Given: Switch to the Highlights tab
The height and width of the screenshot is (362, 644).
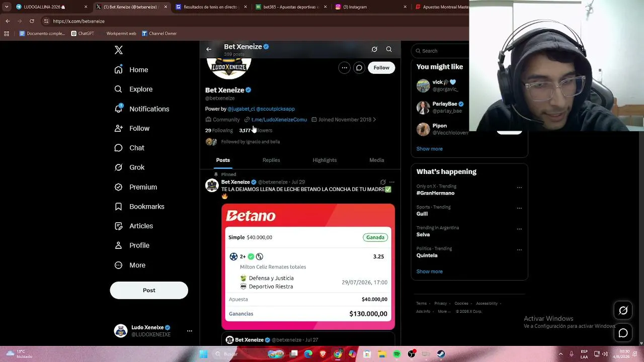Looking at the screenshot, I should click(325, 160).
